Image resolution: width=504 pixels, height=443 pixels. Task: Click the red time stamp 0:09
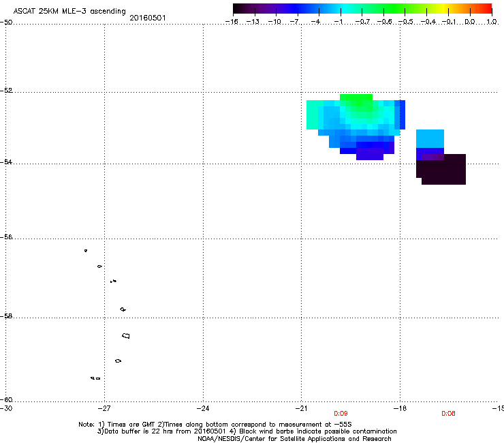pyautogui.click(x=341, y=414)
